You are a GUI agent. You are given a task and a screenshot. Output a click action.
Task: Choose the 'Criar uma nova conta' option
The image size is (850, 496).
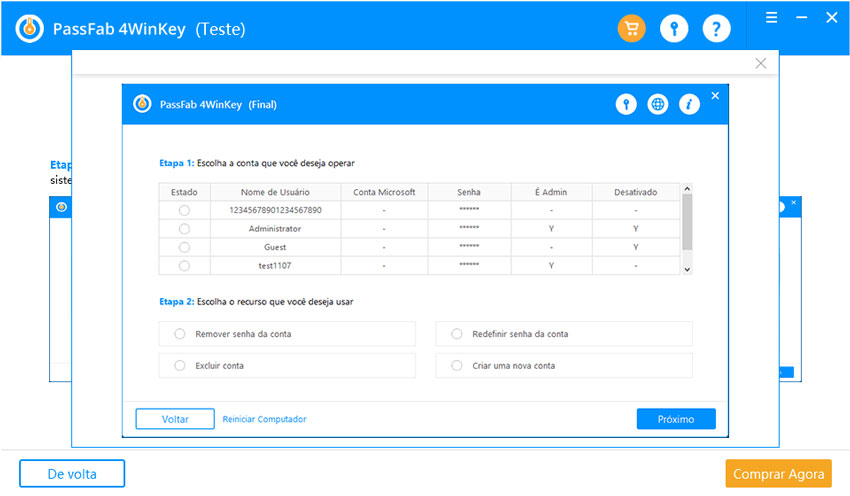457,366
